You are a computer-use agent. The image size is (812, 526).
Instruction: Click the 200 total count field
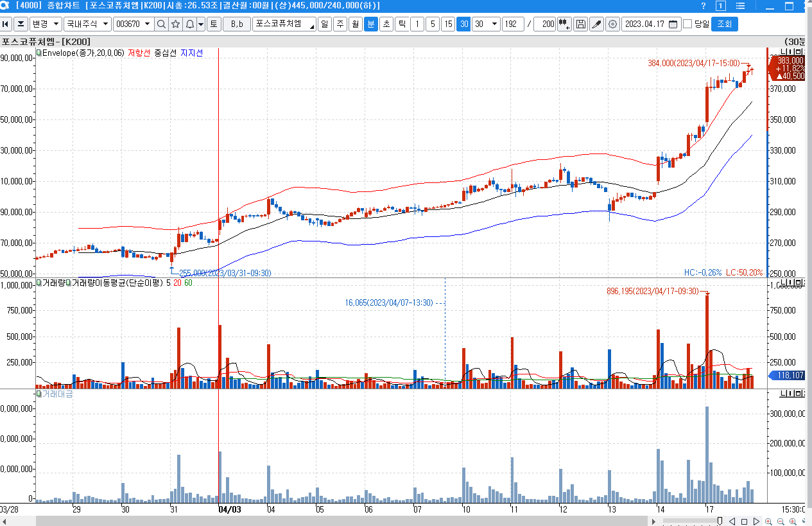544,24
